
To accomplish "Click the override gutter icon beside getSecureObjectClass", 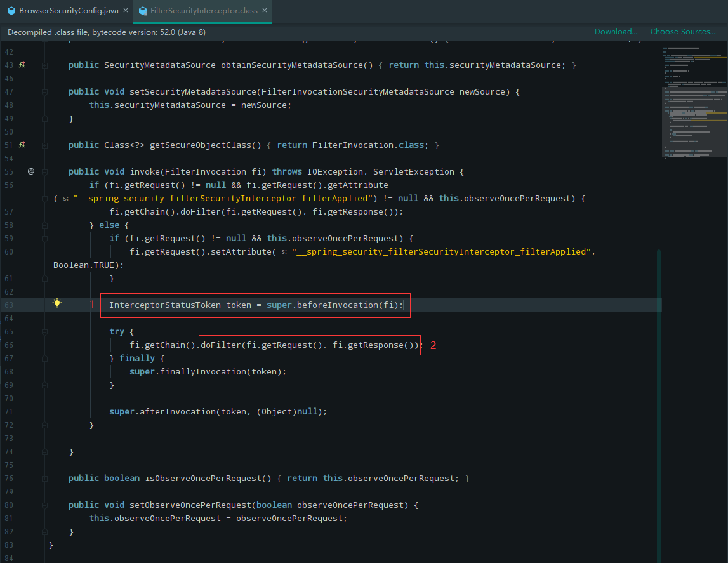I will 22,145.
